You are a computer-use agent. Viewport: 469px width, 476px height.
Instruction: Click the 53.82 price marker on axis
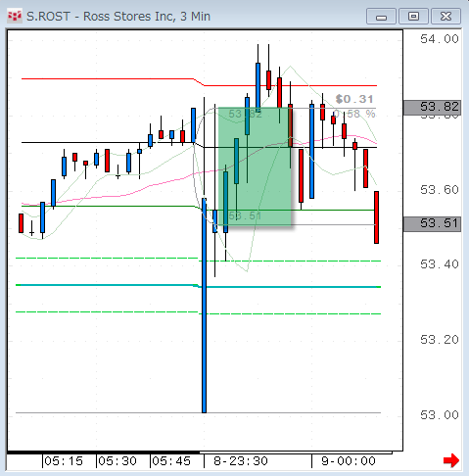tap(432, 107)
